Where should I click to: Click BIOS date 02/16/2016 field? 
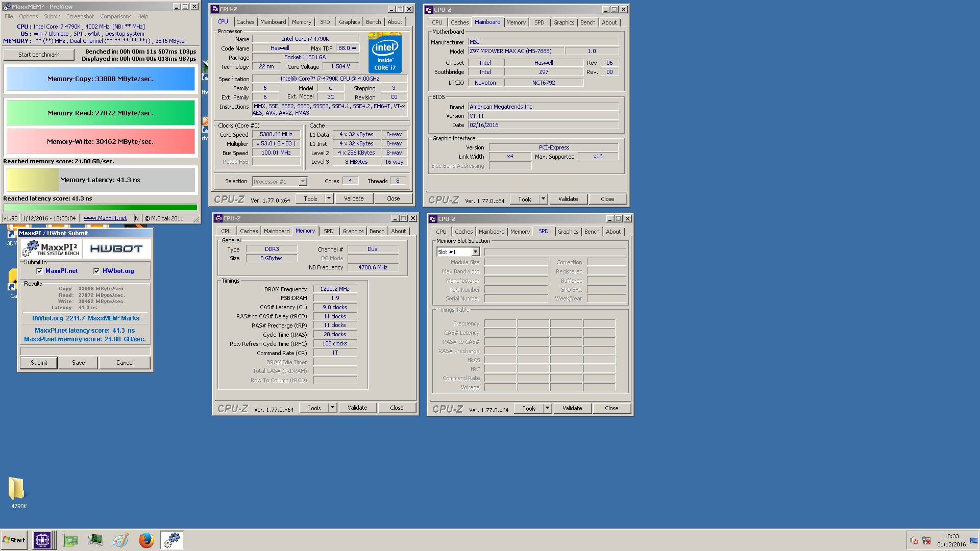coord(543,125)
